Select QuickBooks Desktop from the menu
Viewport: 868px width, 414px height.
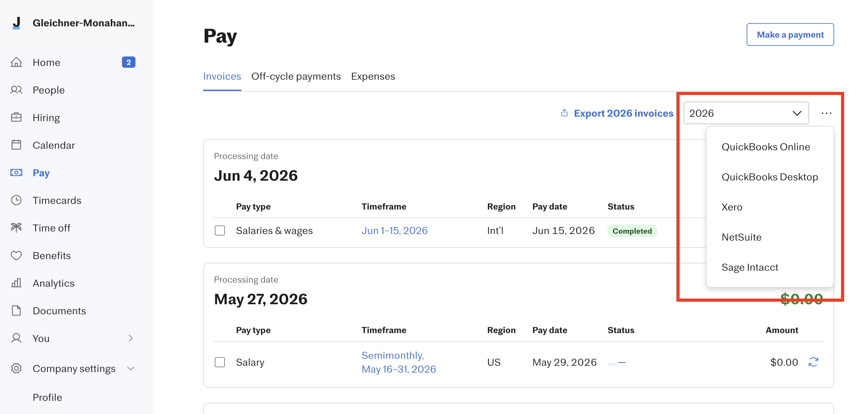tap(770, 177)
